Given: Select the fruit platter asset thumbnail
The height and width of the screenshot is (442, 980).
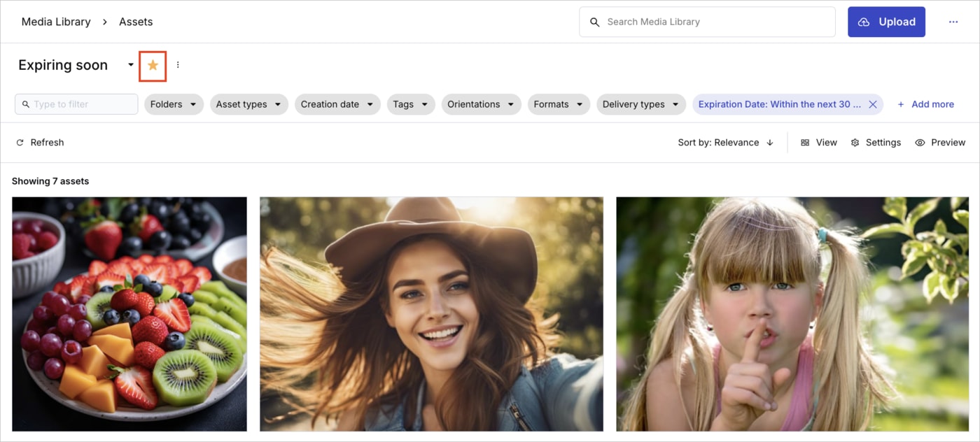Looking at the screenshot, I should click(x=129, y=313).
